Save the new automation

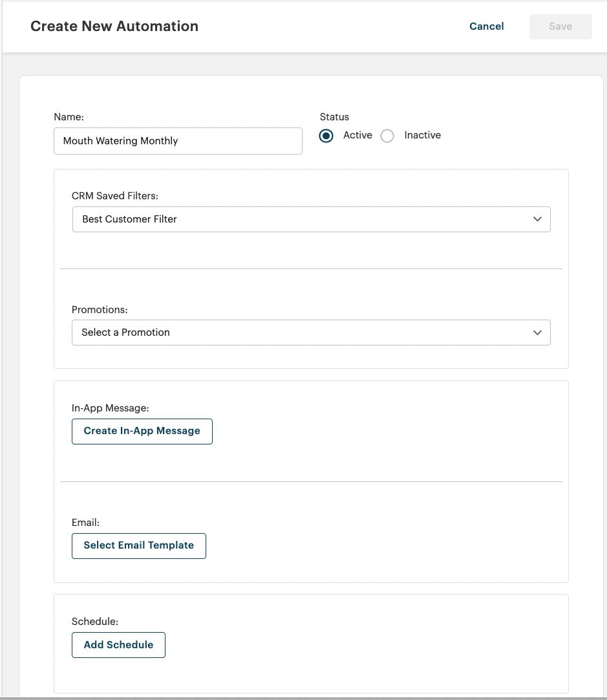point(560,26)
